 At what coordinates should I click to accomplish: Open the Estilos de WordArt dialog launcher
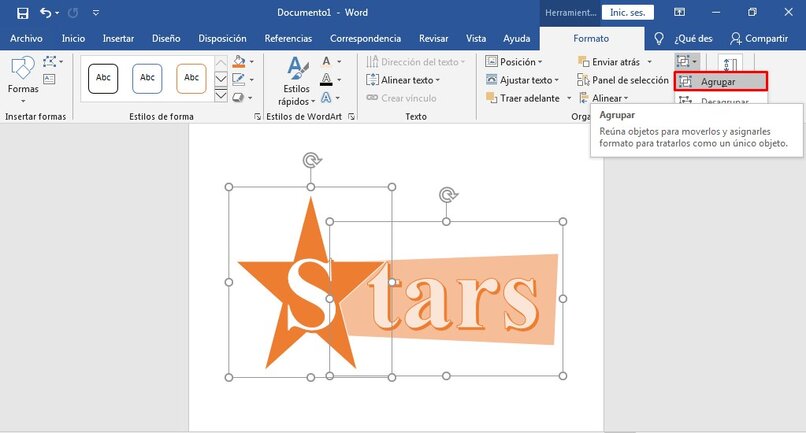click(352, 117)
